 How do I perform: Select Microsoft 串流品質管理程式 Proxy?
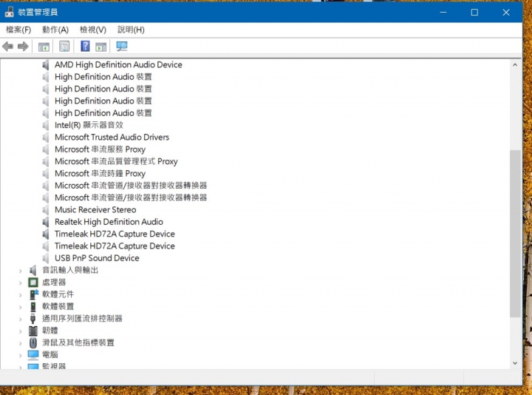116,161
